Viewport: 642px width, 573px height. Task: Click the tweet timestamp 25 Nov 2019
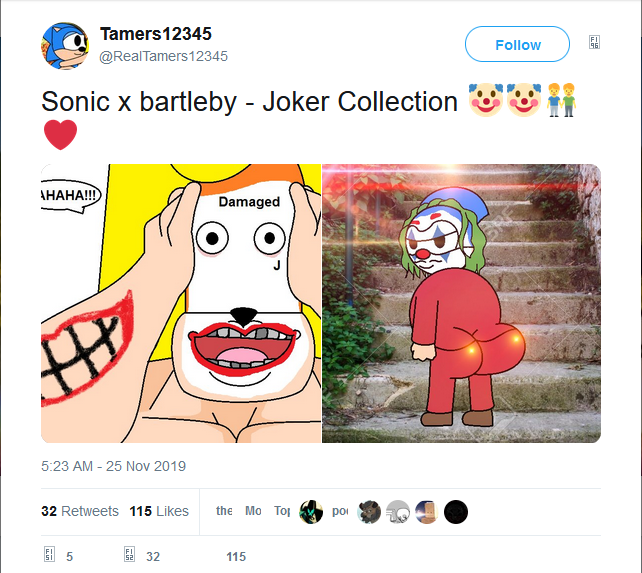(x=113, y=466)
